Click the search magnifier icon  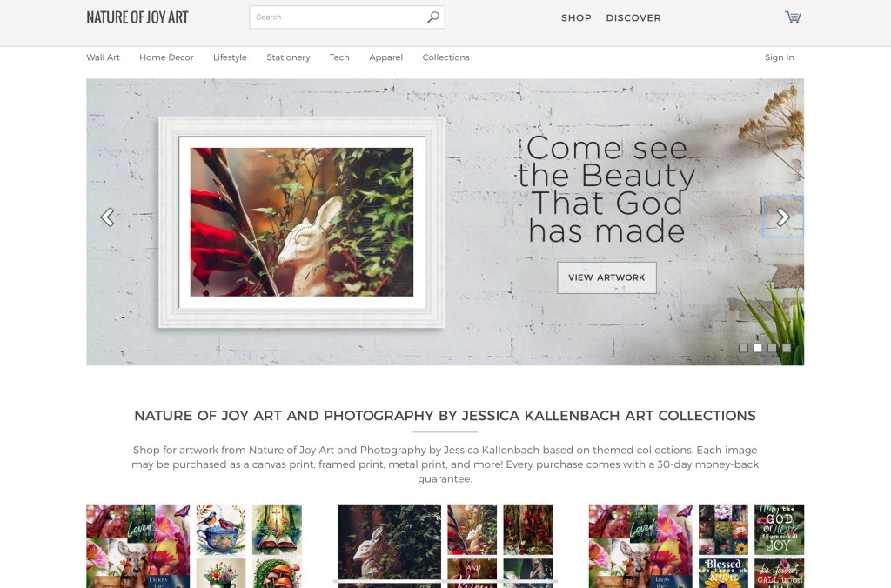pyautogui.click(x=433, y=17)
